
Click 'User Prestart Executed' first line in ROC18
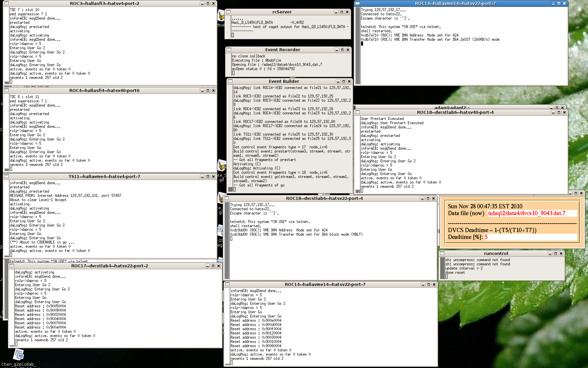point(382,119)
